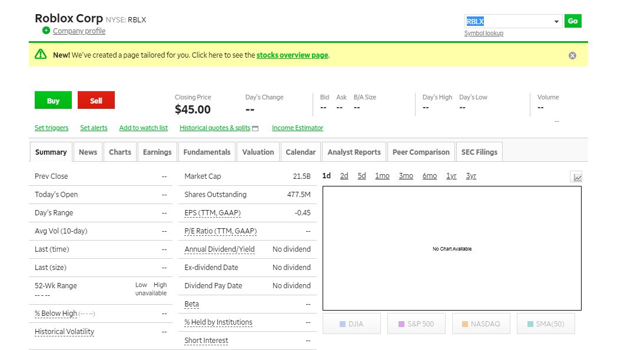Select the 5d chart range
This screenshot has width=644, height=350.
[x=361, y=176]
